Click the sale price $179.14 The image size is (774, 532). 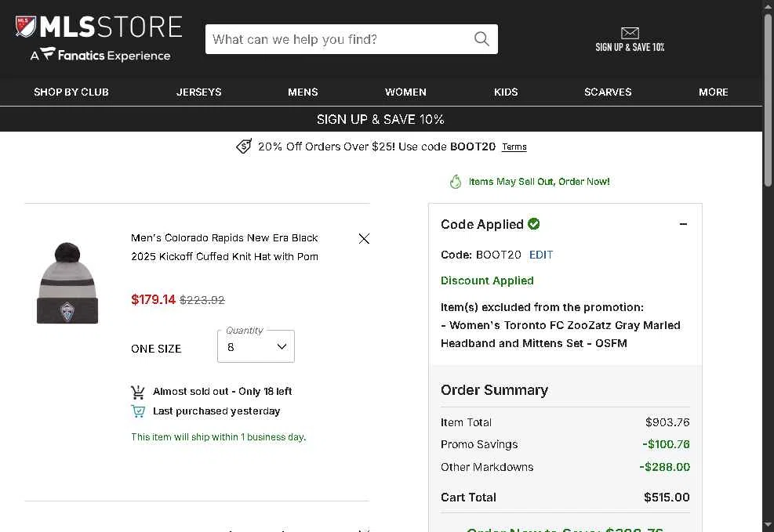click(x=153, y=300)
